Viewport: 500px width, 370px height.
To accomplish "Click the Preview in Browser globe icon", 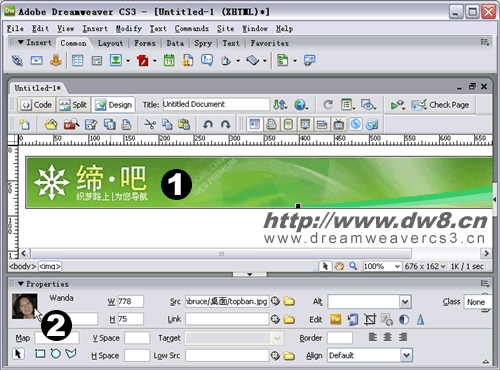I will coord(301,105).
